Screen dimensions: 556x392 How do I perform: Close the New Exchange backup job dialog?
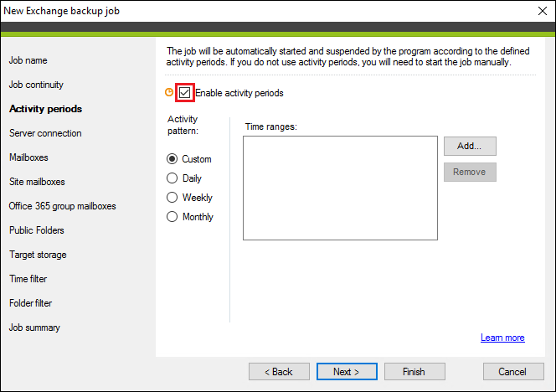click(542, 11)
